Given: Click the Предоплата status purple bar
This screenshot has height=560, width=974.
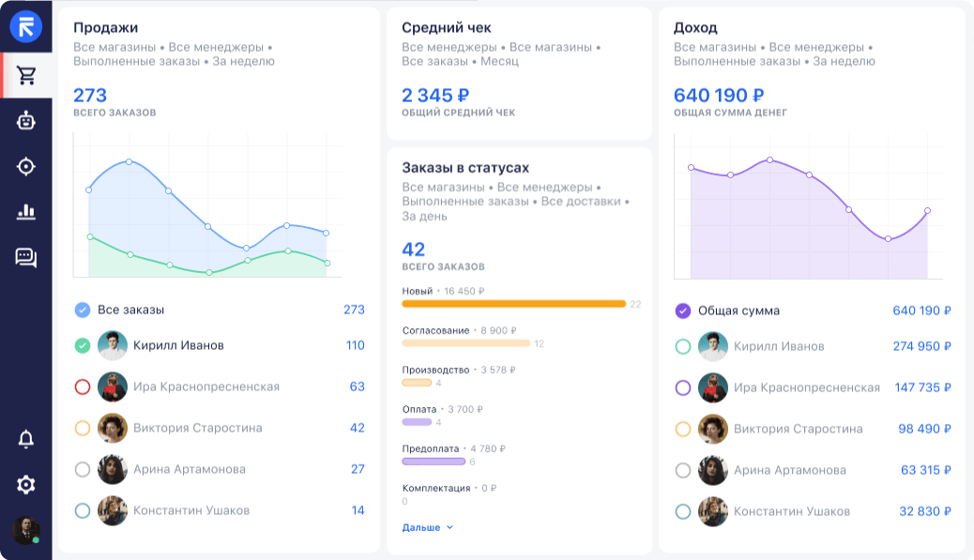Looking at the screenshot, I should tap(434, 462).
